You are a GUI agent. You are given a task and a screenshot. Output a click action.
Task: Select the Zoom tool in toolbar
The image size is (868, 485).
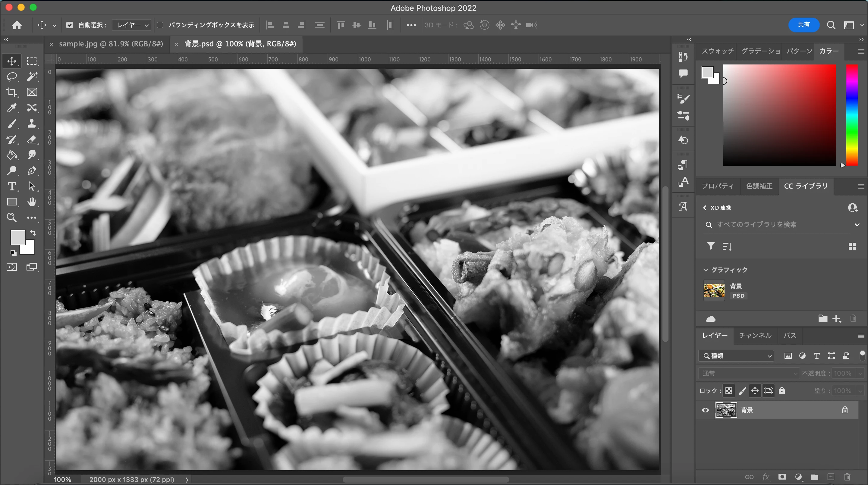[12, 217]
